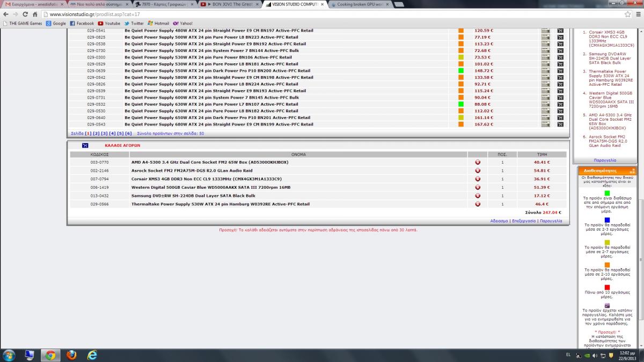
Task: Open Chrome menu icon
Action: [x=638, y=14]
